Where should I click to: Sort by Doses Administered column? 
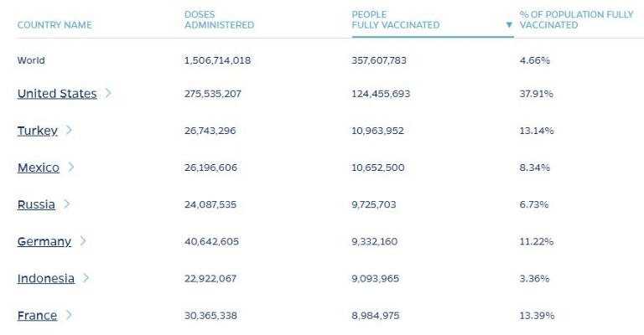click(219, 20)
